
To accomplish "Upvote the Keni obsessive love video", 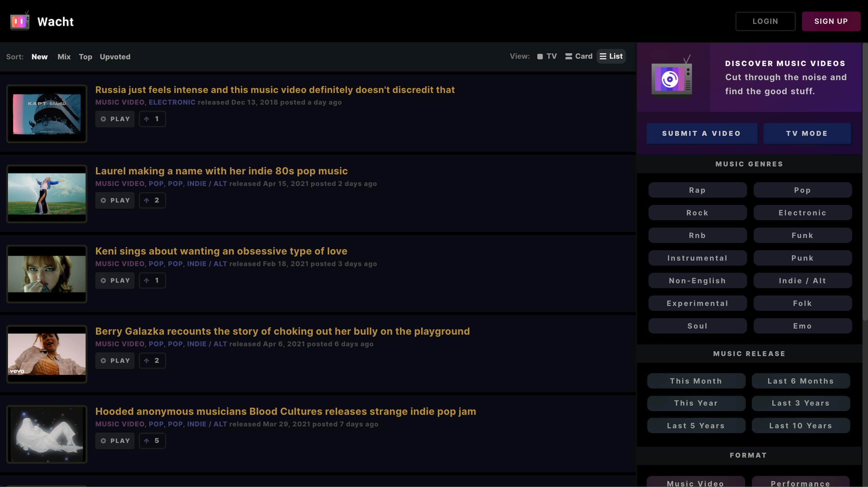I will tap(152, 281).
